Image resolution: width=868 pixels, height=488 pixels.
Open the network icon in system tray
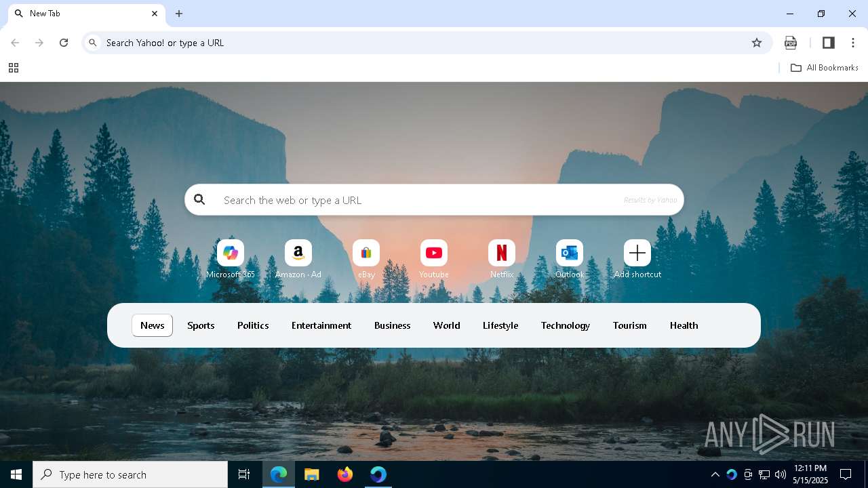pos(764,474)
